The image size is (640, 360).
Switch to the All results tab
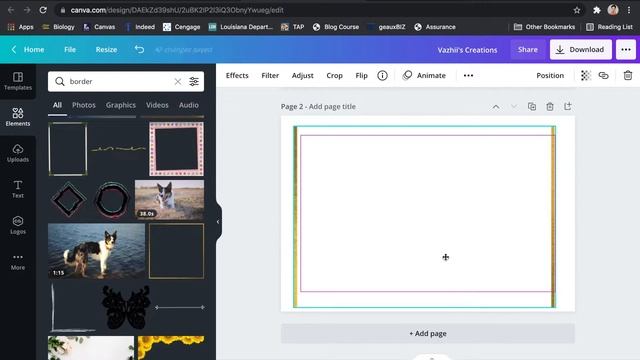coord(57,105)
